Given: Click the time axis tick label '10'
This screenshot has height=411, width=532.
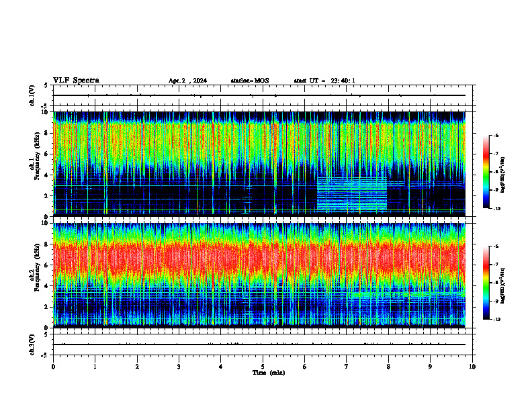Looking at the screenshot, I should [472, 367].
